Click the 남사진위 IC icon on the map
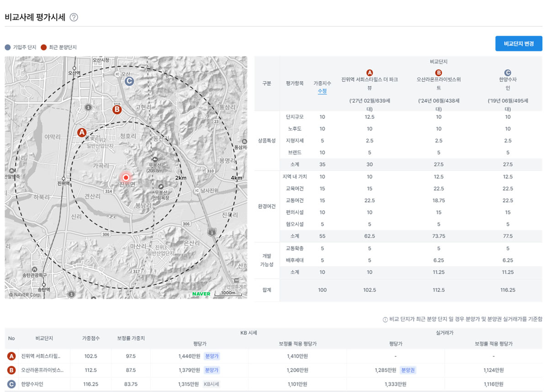 tap(197, 190)
